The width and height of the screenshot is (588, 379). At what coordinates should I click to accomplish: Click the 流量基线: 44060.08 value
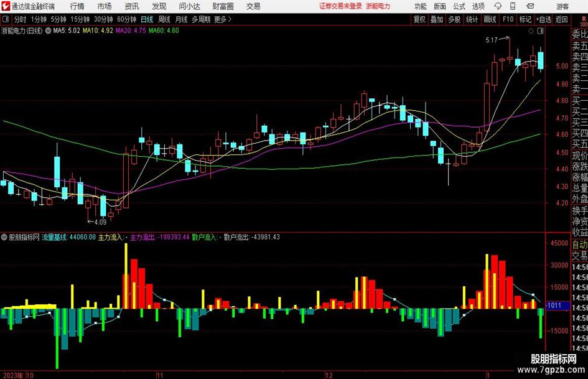click(x=69, y=237)
